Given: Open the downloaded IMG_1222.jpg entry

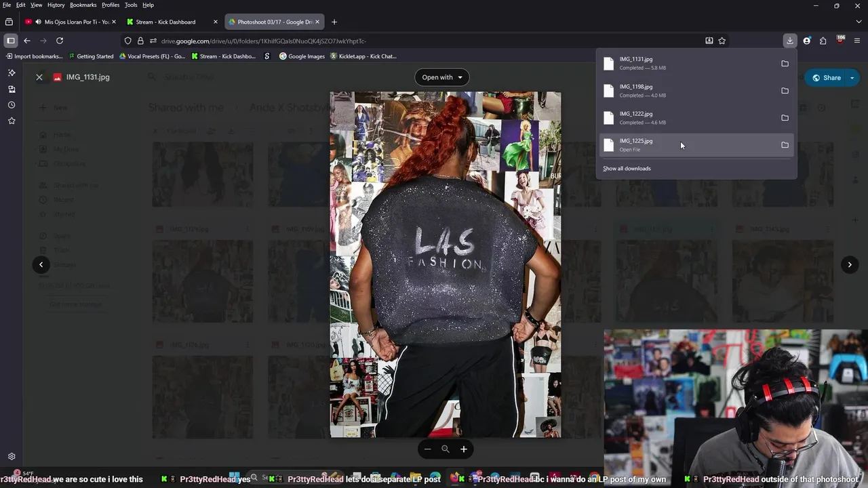Looking at the screenshot, I should pyautogui.click(x=687, y=117).
